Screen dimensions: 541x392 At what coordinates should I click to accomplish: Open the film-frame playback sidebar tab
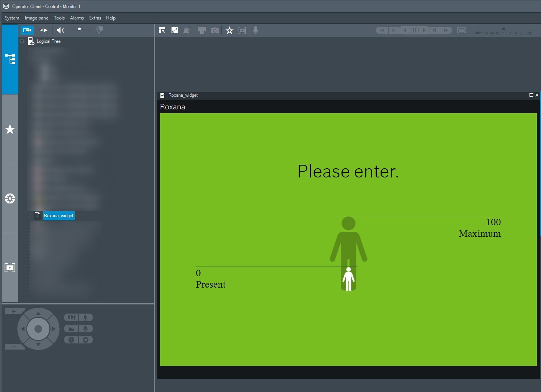[x=10, y=268]
